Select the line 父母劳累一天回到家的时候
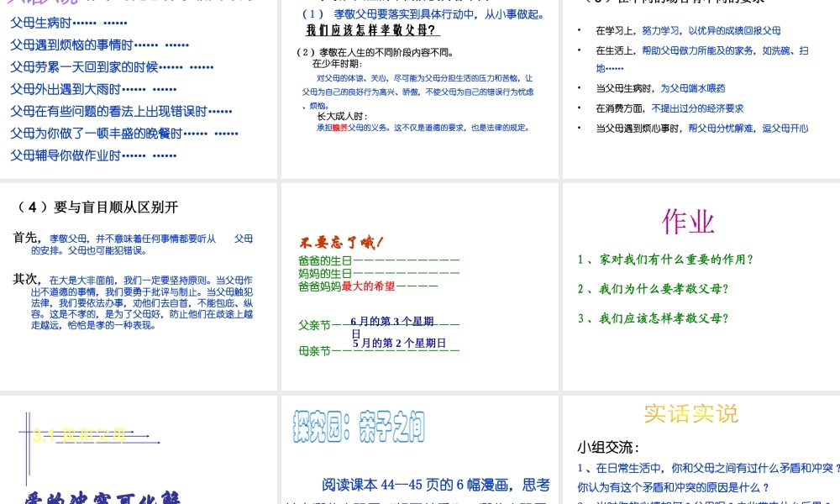 pos(112,66)
